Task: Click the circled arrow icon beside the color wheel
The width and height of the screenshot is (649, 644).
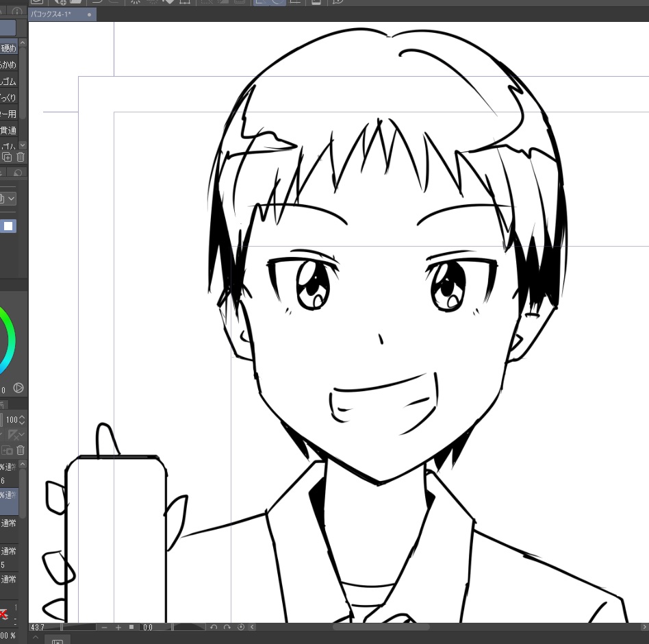Action: pyautogui.click(x=18, y=388)
